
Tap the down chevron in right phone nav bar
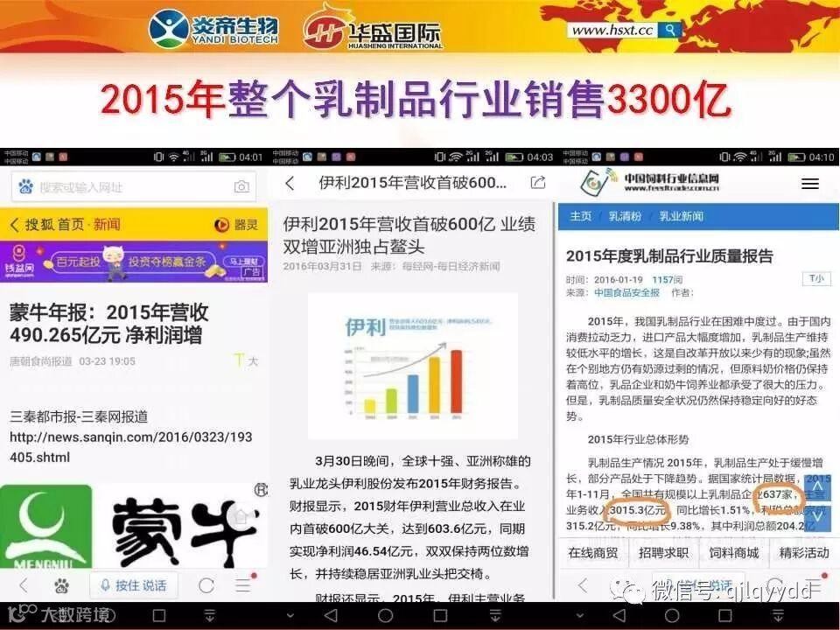(x=579, y=616)
